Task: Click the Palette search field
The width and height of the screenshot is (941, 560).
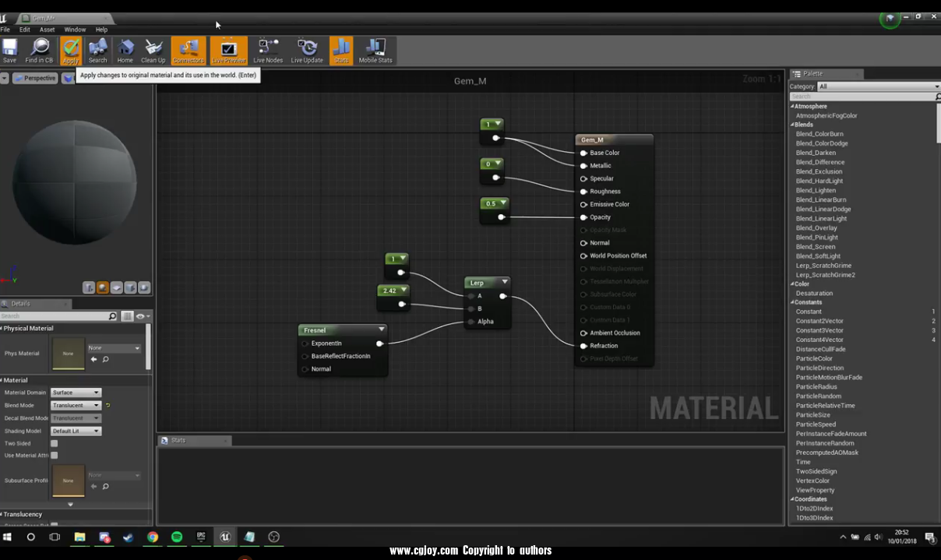Action: pyautogui.click(x=861, y=97)
